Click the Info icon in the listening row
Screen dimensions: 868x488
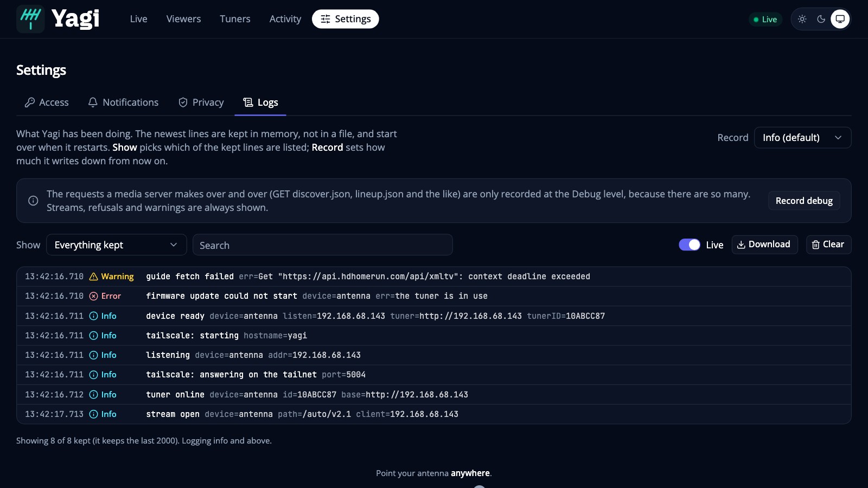click(93, 355)
